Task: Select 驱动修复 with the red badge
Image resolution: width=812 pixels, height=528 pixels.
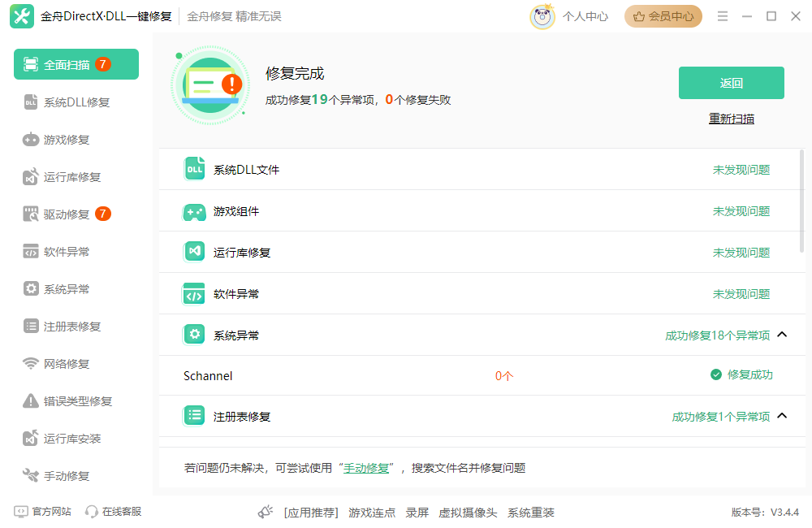Action: [x=57, y=214]
